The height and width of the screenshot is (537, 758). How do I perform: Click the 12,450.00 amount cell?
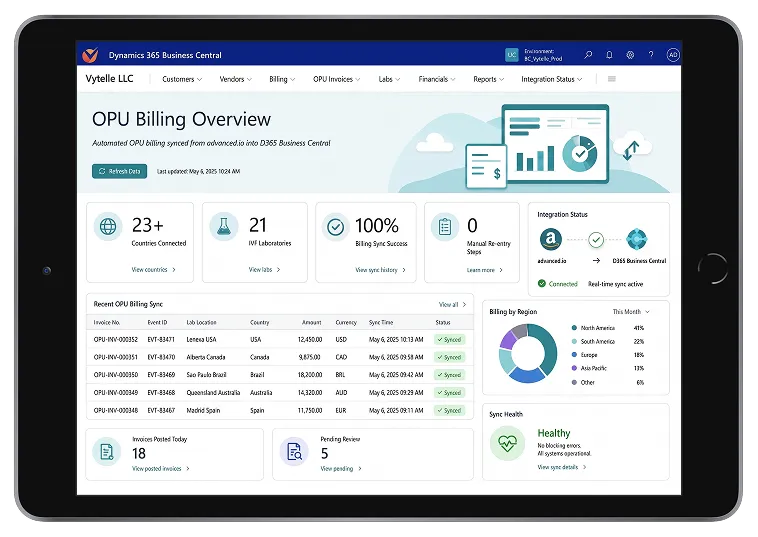click(x=310, y=340)
